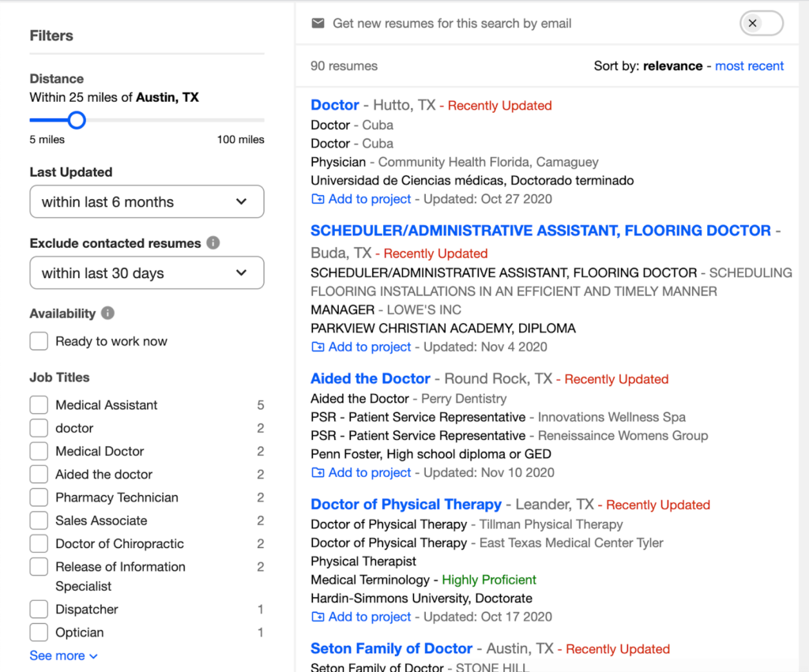
Task: Open the Seton Family of Doctor resume
Action: point(392,648)
